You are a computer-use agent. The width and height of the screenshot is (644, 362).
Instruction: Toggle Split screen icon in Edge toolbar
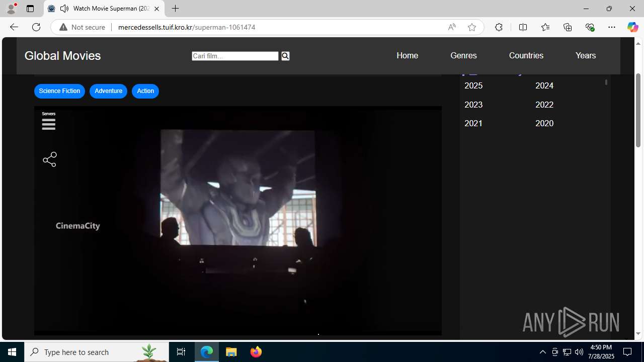(523, 27)
